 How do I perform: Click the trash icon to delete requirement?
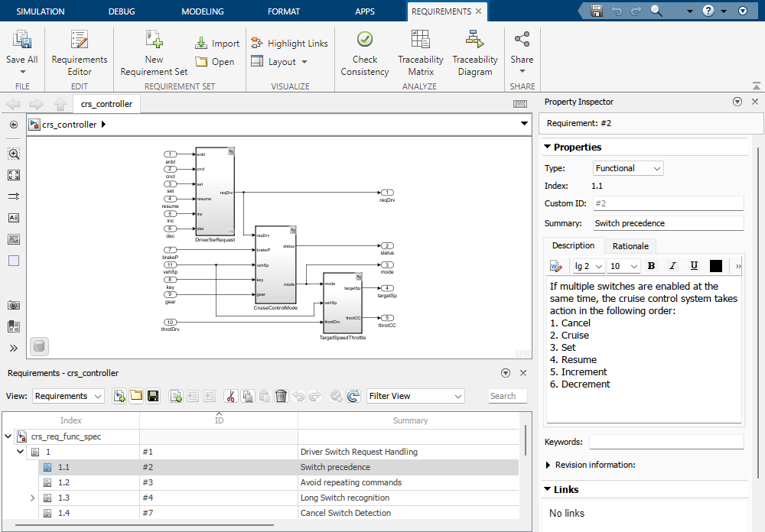(282, 396)
